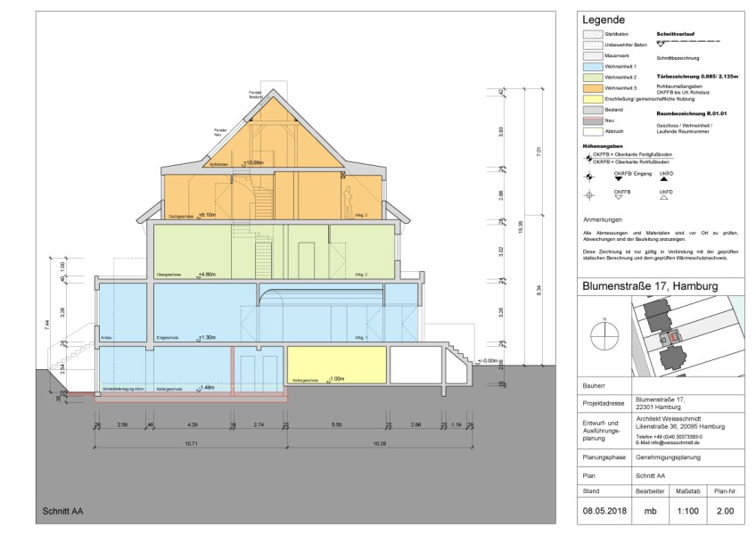Click Genehmigungsplanung in the title block
The height and width of the screenshot is (535, 756).
click(668, 457)
